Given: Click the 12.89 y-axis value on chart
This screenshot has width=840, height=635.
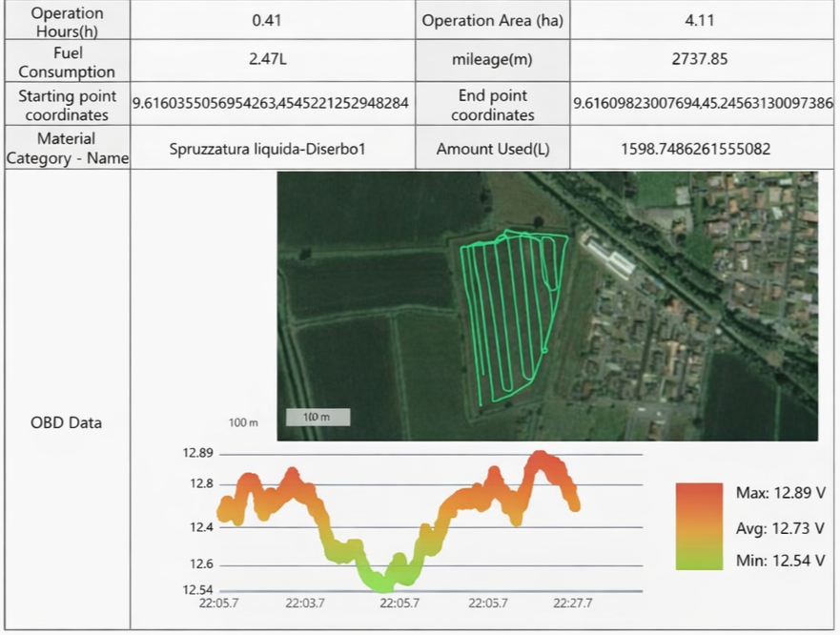Looking at the screenshot, I should point(199,453).
